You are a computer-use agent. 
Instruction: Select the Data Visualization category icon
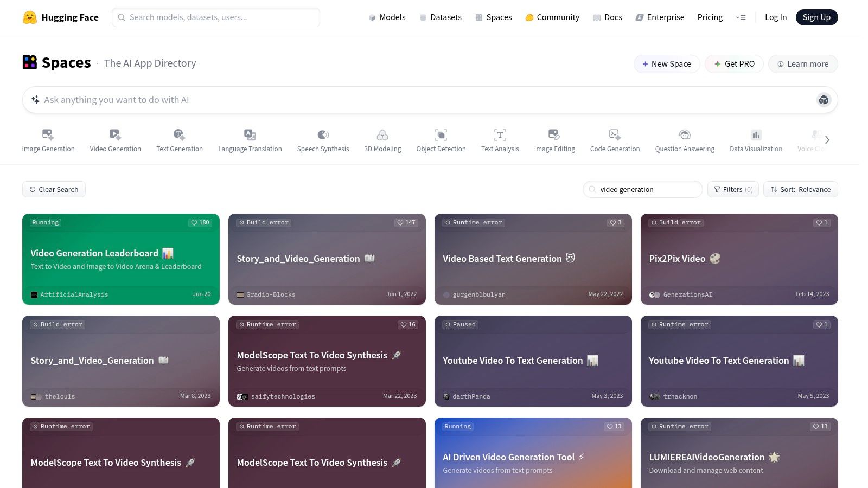756,134
